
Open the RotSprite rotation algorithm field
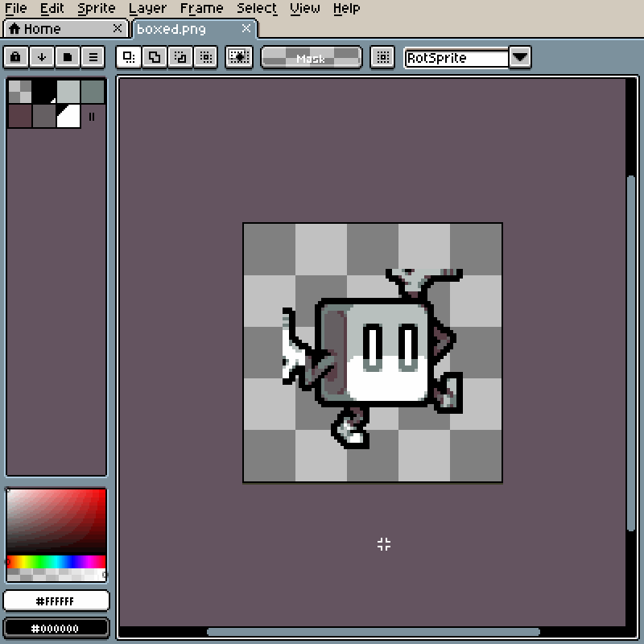pyautogui.click(x=456, y=57)
